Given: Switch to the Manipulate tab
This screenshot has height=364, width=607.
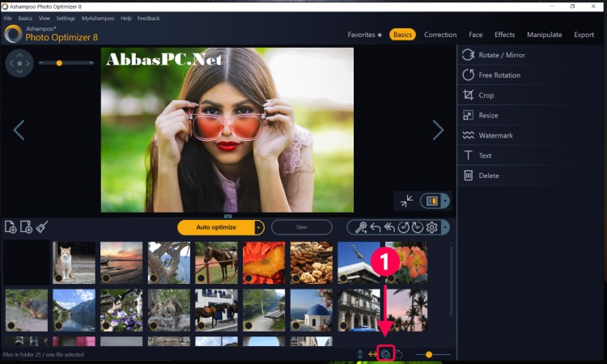Looking at the screenshot, I should [x=545, y=35].
